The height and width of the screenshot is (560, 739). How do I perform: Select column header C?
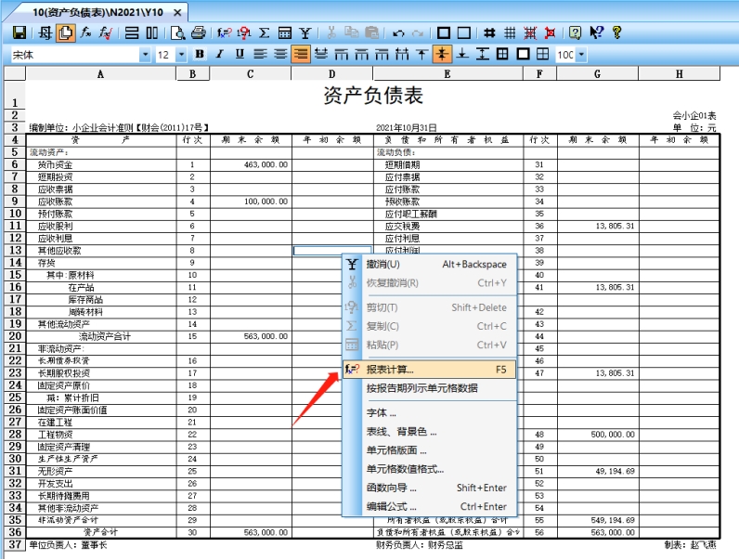click(x=250, y=73)
